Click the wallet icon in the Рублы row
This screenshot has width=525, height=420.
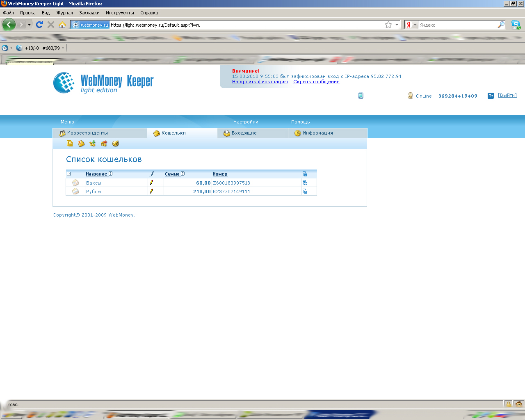click(x=75, y=192)
